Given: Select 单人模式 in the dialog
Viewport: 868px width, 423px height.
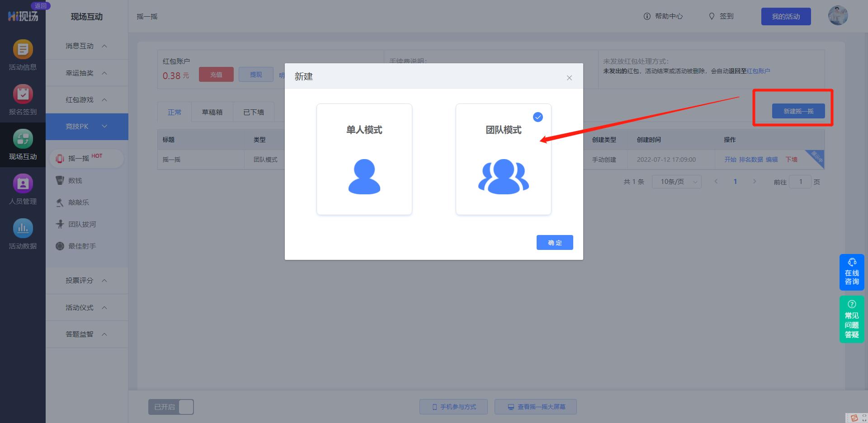Looking at the screenshot, I should [364, 159].
